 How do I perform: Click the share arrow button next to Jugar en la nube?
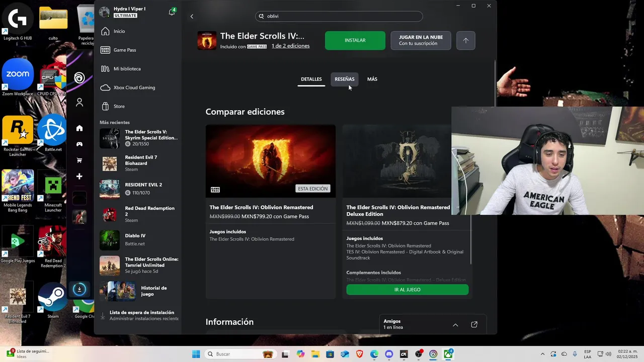tap(466, 40)
